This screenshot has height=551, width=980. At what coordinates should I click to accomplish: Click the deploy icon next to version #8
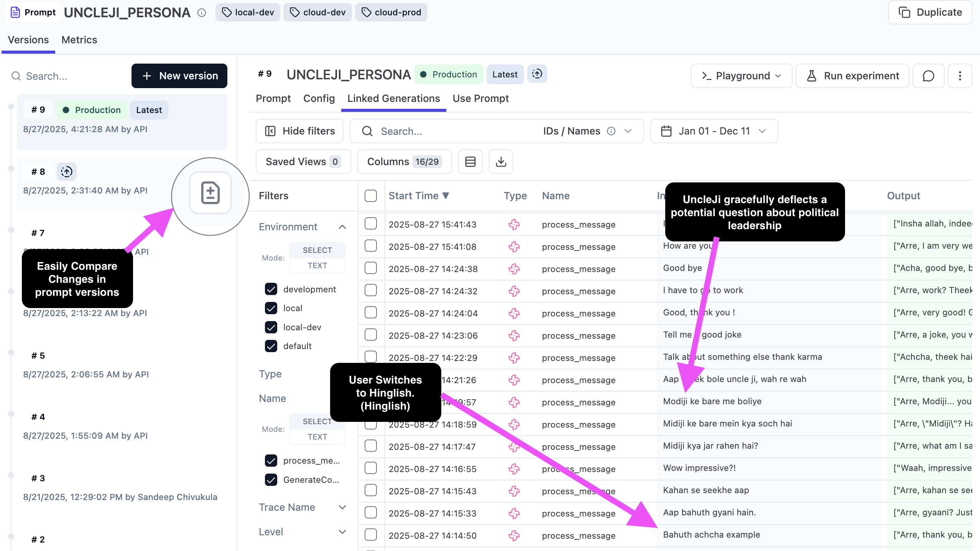66,172
